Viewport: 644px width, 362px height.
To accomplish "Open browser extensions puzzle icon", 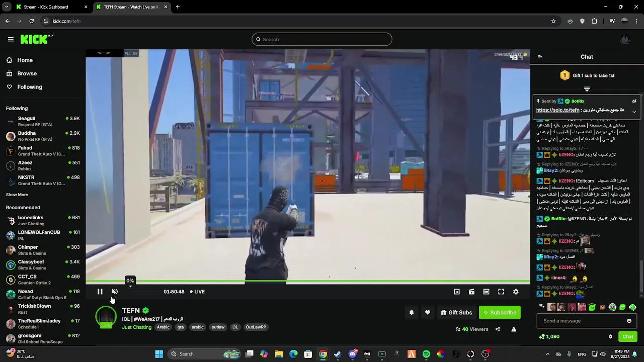I will (595, 21).
